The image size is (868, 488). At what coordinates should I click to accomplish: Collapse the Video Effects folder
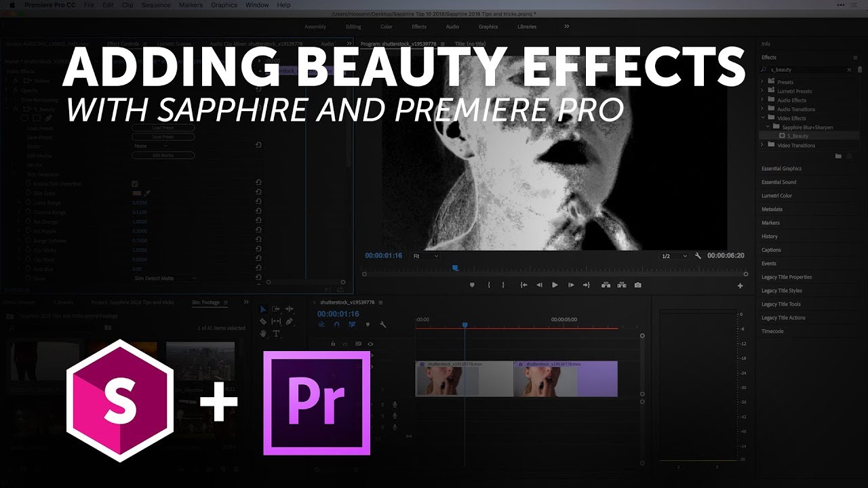tap(762, 118)
